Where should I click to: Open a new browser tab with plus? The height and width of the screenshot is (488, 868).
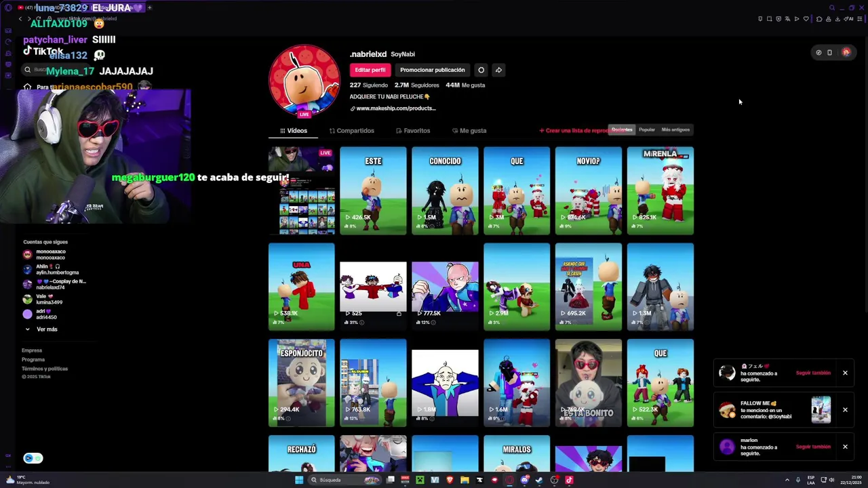(x=149, y=7)
